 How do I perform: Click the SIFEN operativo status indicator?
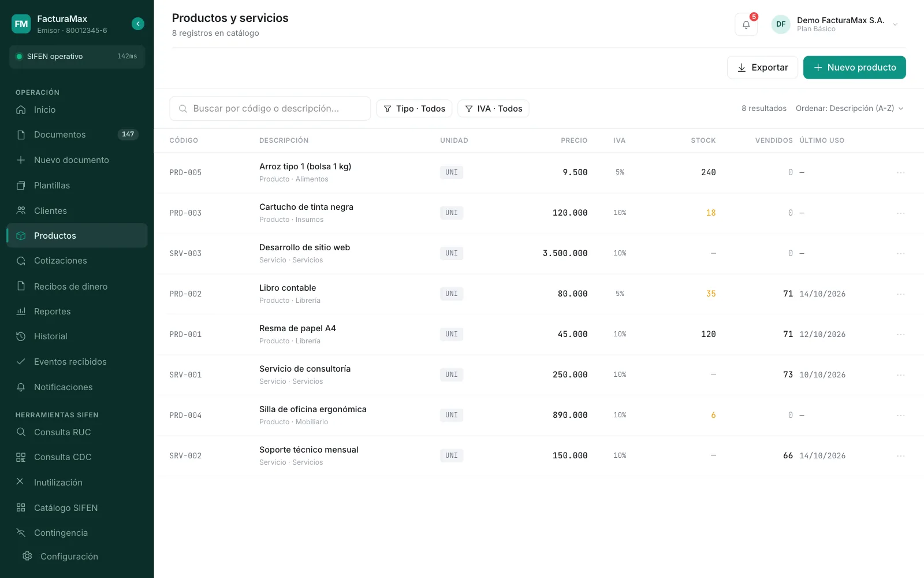pyautogui.click(x=77, y=57)
